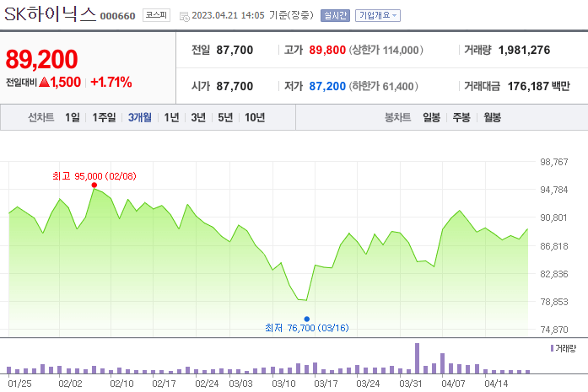588x392 pixels.
Task: Click the 상한가 114,000 text
Action: [x=386, y=50]
